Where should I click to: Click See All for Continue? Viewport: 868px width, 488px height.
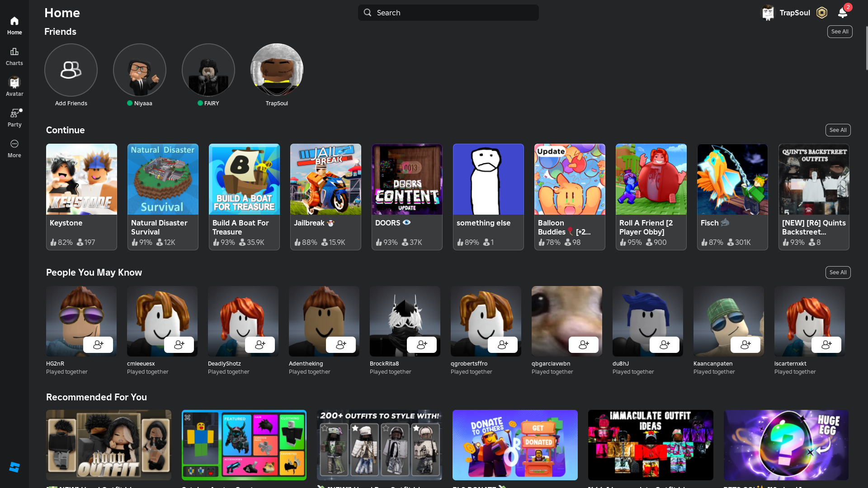point(838,130)
